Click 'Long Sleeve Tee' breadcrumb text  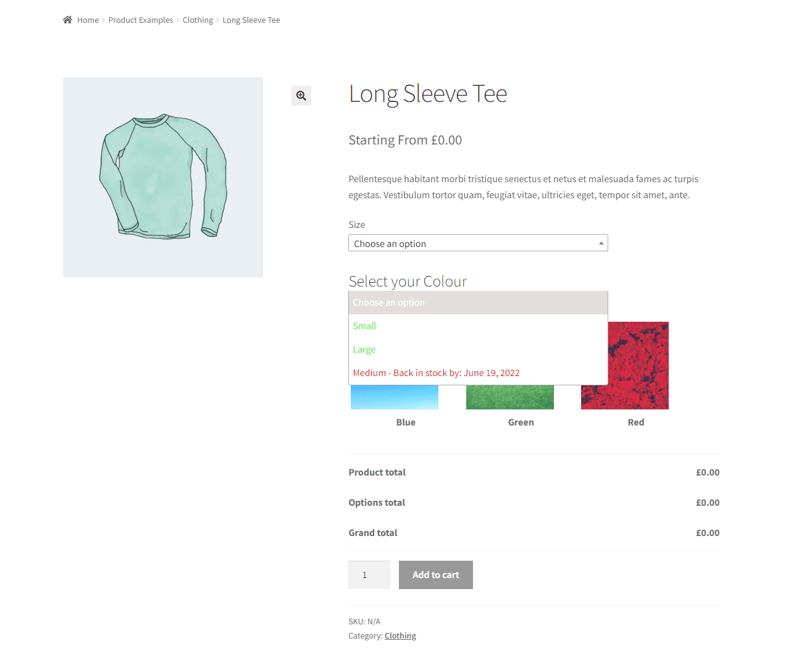click(x=251, y=20)
